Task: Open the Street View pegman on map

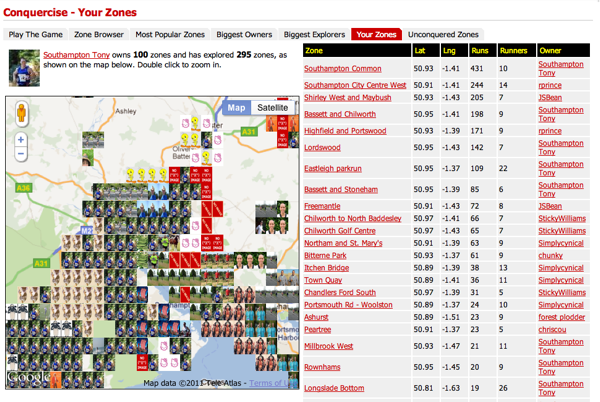Action: pos(21,114)
